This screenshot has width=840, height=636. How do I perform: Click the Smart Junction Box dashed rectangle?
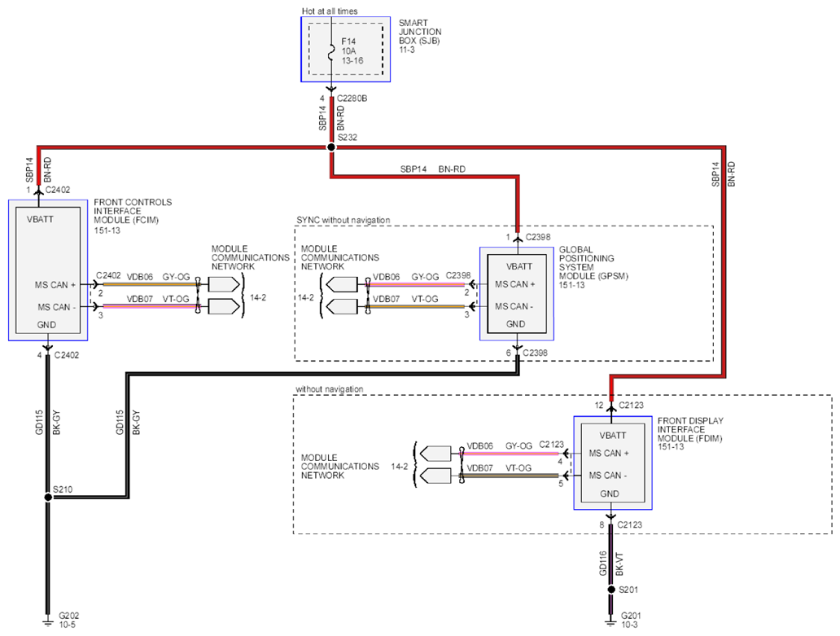coord(346,49)
